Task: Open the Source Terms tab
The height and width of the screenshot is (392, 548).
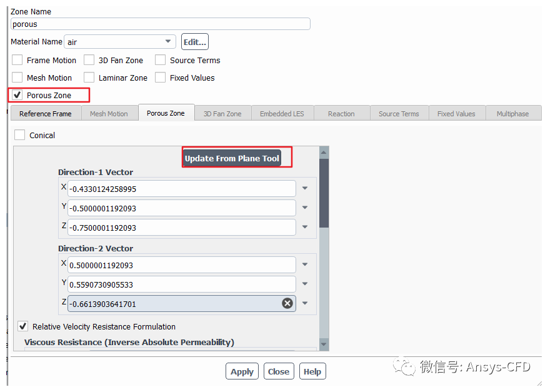Action: point(399,114)
